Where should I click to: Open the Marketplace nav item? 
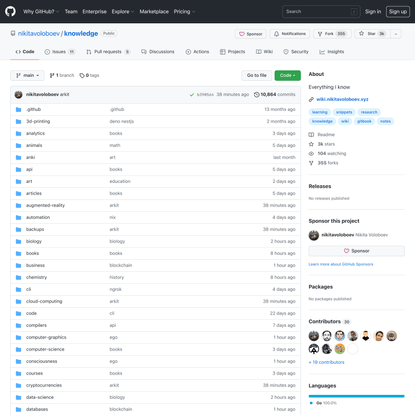pyautogui.click(x=154, y=12)
